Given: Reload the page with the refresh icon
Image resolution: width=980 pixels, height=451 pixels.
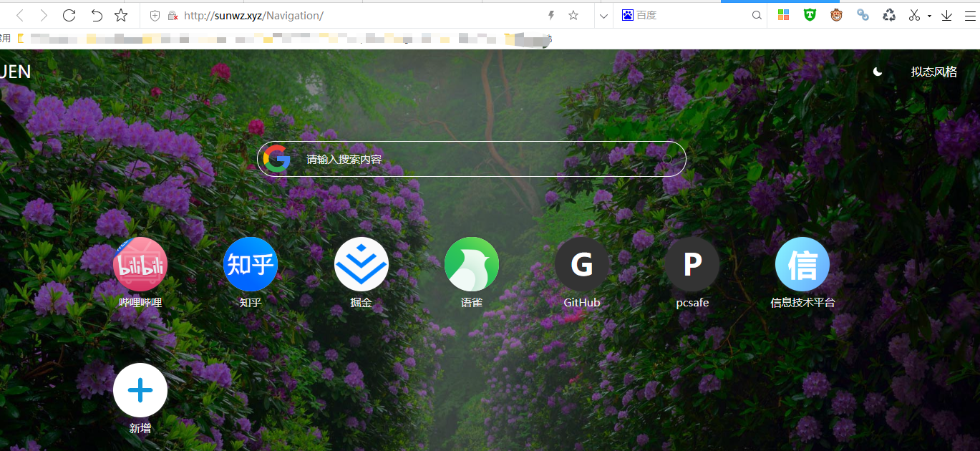Looking at the screenshot, I should tap(69, 15).
